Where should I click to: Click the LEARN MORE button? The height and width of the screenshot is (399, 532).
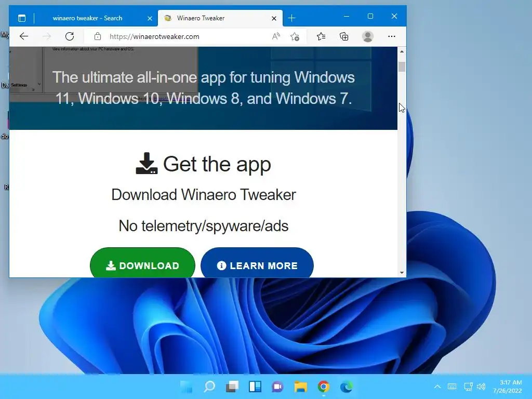pyautogui.click(x=257, y=263)
